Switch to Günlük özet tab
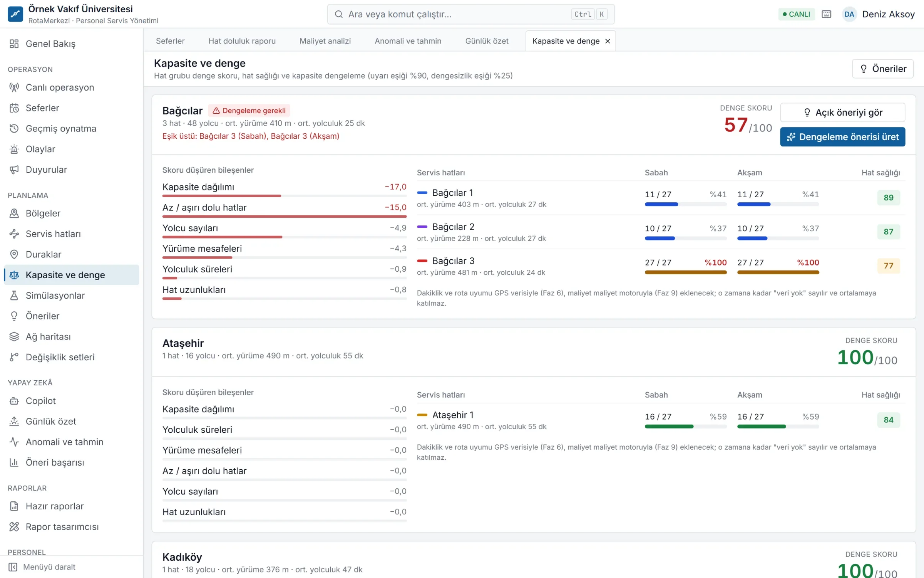924x578 pixels. (x=487, y=41)
